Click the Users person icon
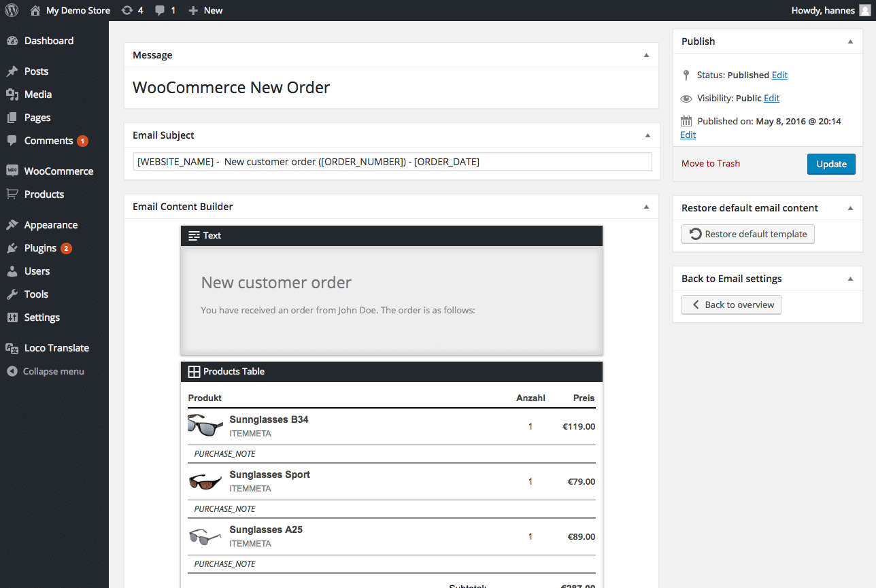876x588 pixels. (12, 271)
